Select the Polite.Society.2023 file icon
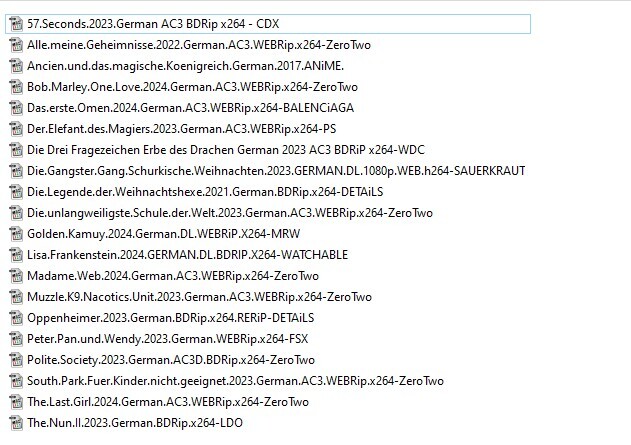 pyautogui.click(x=16, y=360)
